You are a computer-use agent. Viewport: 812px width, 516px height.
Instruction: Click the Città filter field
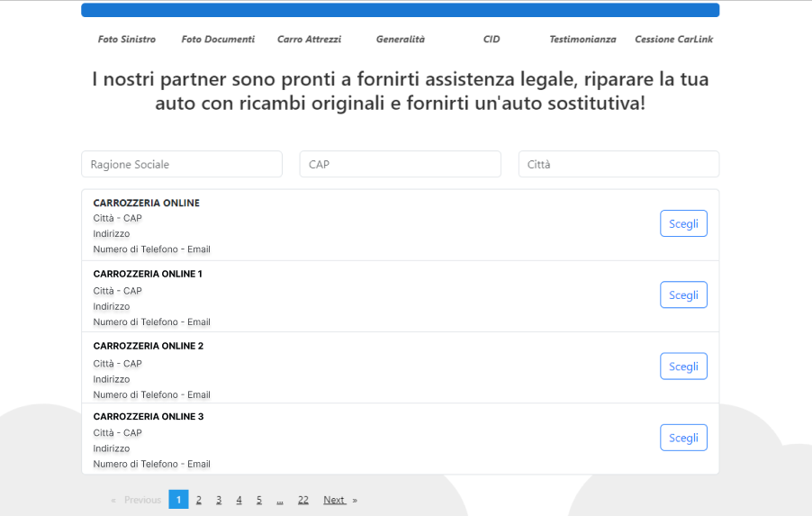tap(618, 165)
